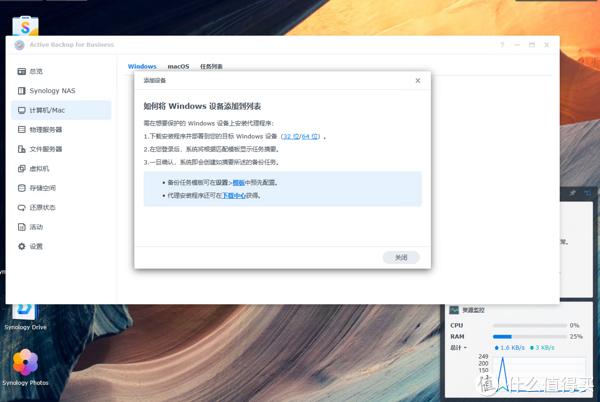Screen dimensions: 600x402
Task: Click the network traffic graph in resource monitor
Action: click(x=539, y=374)
